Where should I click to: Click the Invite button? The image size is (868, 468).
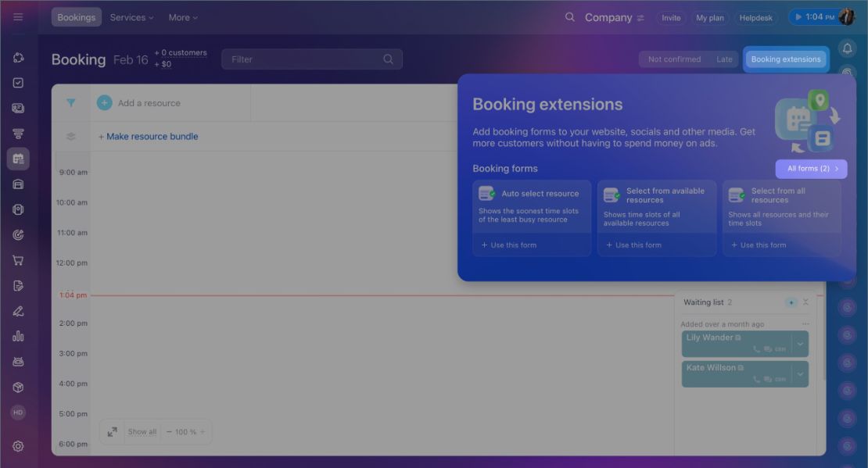(671, 18)
